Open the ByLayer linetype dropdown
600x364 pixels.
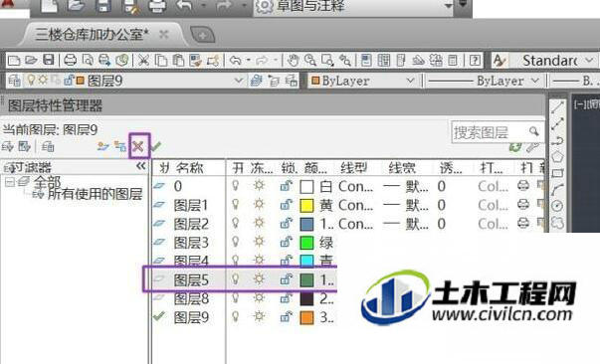(x=535, y=81)
